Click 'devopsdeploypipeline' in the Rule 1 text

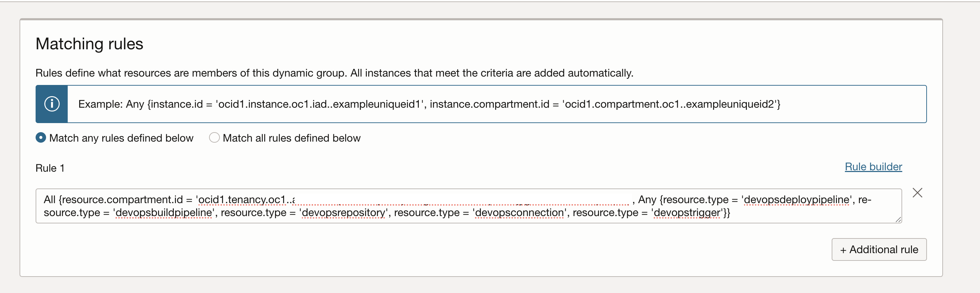pyautogui.click(x=796, y=200)
